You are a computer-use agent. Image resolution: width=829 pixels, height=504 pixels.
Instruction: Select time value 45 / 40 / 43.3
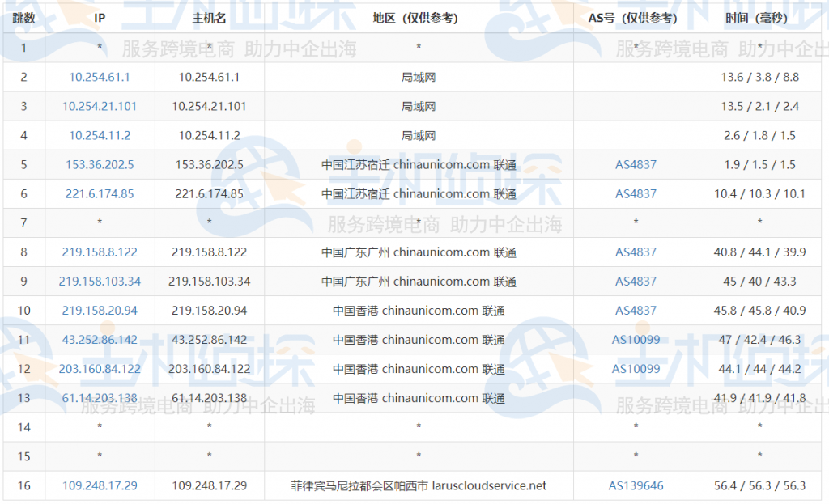pos(759,282)
